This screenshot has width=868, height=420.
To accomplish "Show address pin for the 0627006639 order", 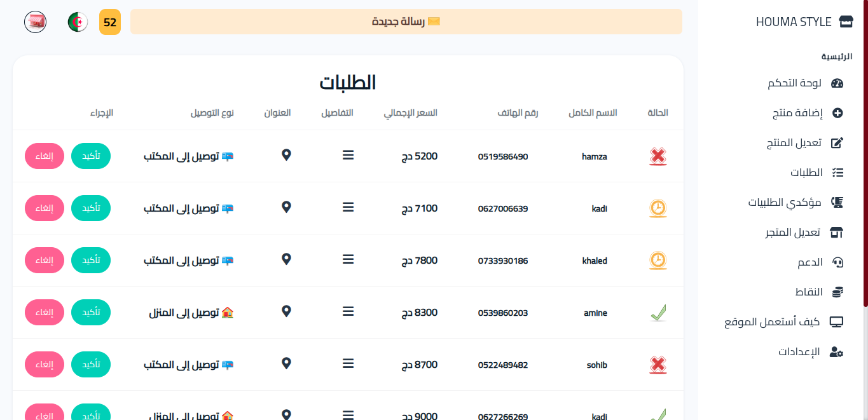I will (x=286, y=207).
